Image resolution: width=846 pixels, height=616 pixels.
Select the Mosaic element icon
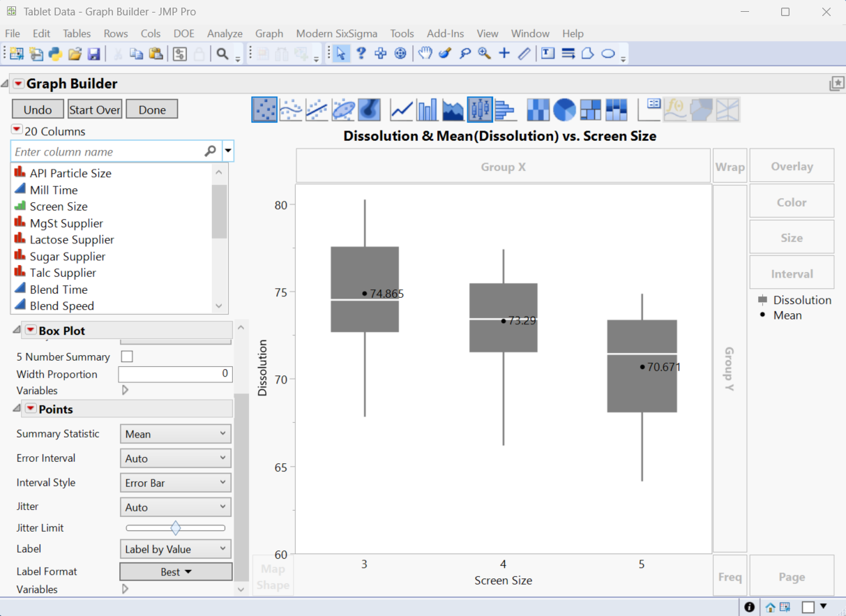pos(617,110)
